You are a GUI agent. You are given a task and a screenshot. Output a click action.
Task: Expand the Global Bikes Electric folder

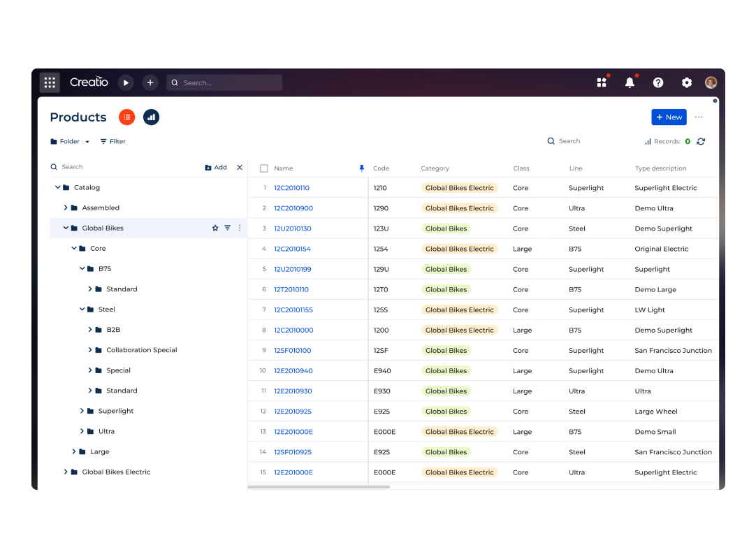[x=66, y=472]
